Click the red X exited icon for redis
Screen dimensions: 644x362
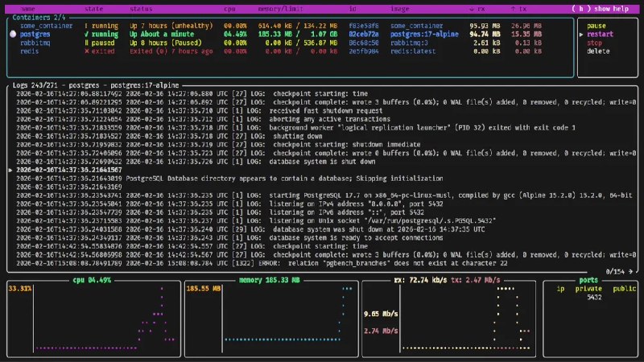point(86,51)
